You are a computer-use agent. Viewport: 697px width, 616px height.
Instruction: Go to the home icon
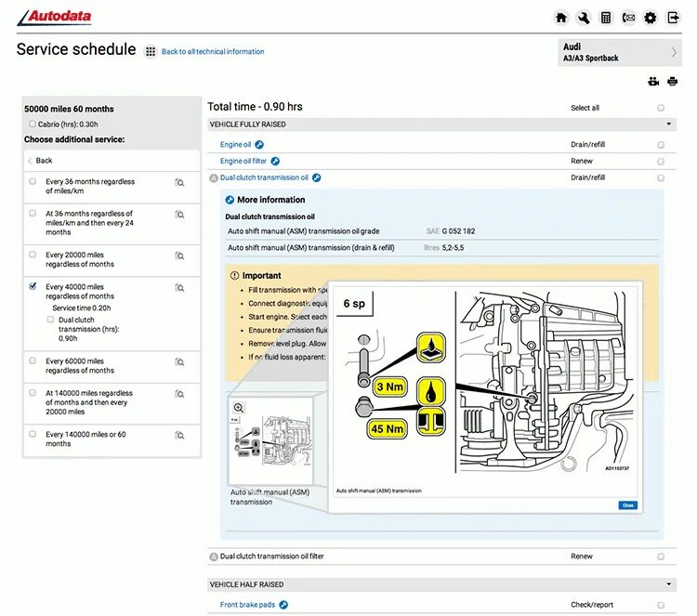pyautogui.click(x=561, y=18)
